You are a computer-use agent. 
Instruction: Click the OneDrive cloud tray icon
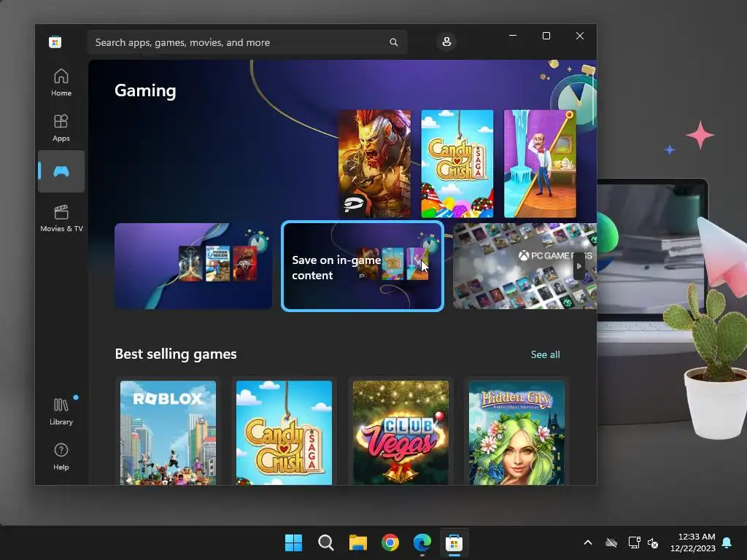pos(611,542)
